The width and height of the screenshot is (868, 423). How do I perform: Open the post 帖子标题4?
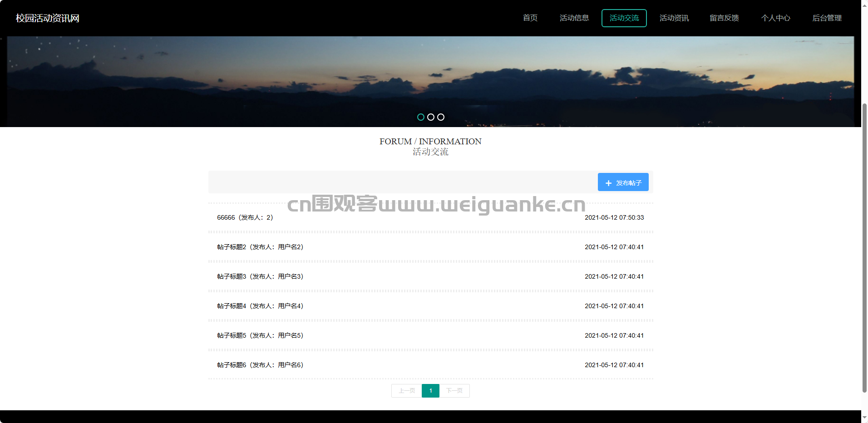pyautogui.click(x=260, y=306)
